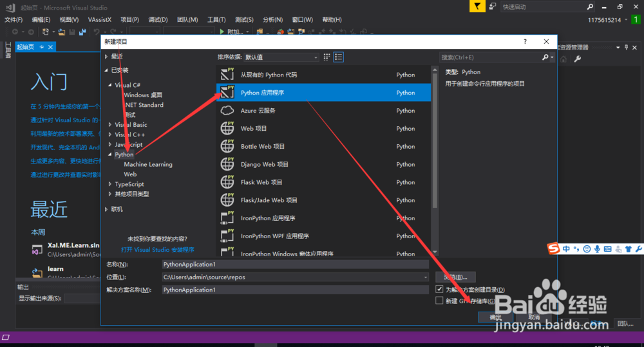Open the 排序依据 默认值 dropdown
This screenshot has height=347, width=644.
pos(281,57)
